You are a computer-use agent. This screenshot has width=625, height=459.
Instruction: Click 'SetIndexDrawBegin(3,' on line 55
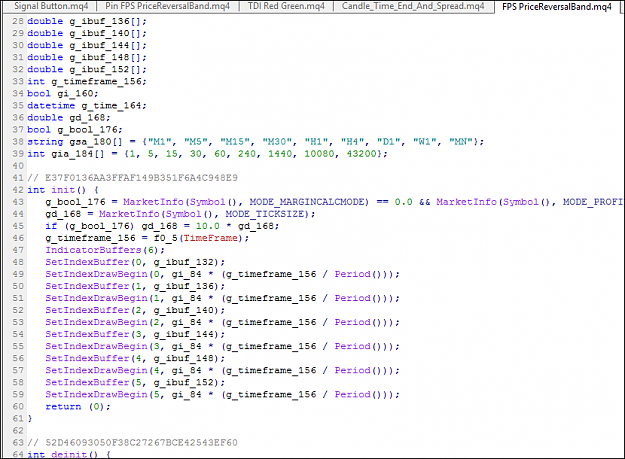click(105, 346)
